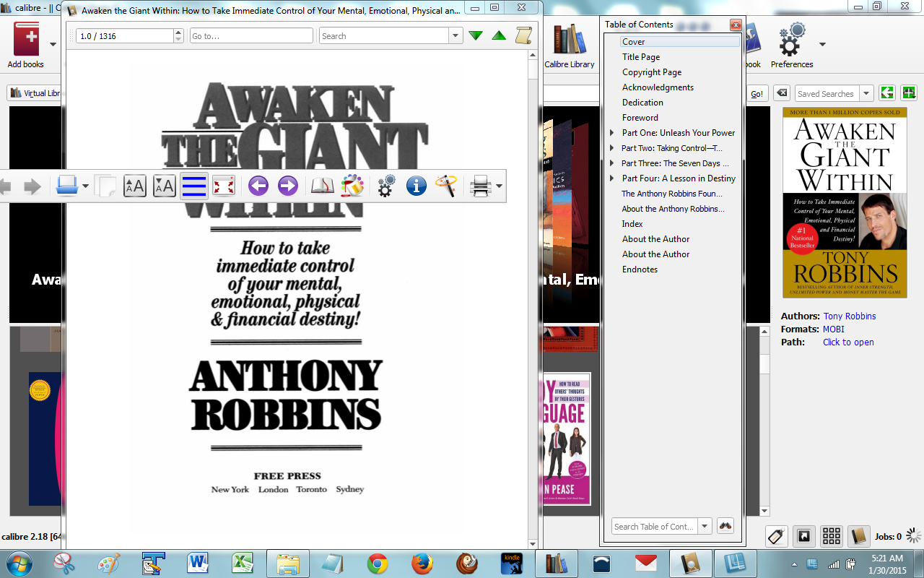Toggle full screen mode in the viewer
Screen dimensions: 924x578
pyautogui.click(x=224, y=186)
